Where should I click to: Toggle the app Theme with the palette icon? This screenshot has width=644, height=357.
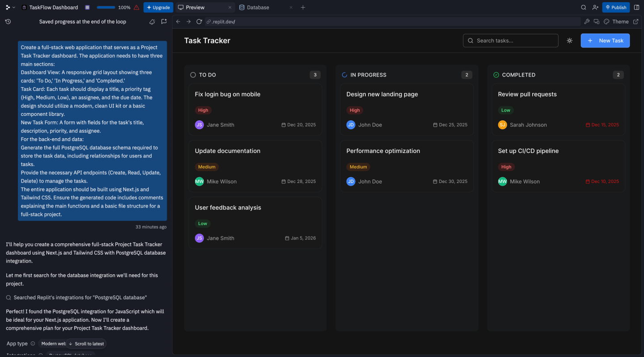(606, 21)
